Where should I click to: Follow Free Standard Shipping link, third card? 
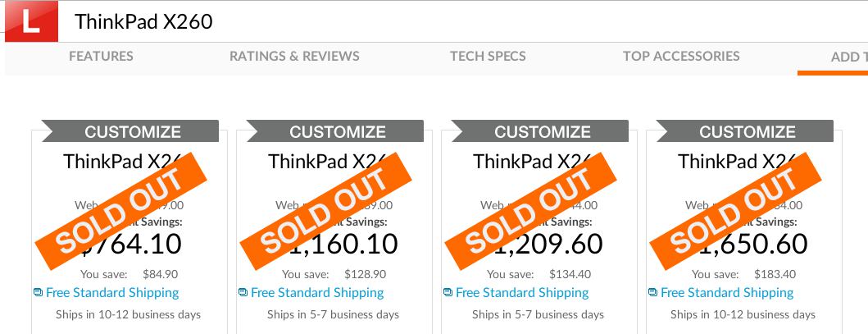tap(522, 293)
